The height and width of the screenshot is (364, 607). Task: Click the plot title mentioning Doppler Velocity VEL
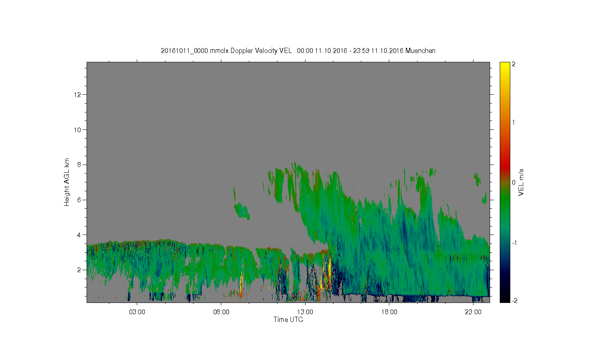tap(298, 51)
